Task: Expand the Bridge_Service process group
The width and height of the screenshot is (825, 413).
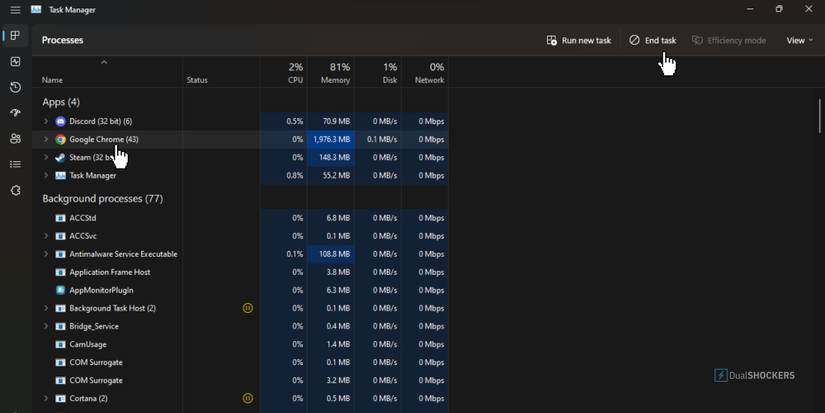Action: click(x=46, y=326)
